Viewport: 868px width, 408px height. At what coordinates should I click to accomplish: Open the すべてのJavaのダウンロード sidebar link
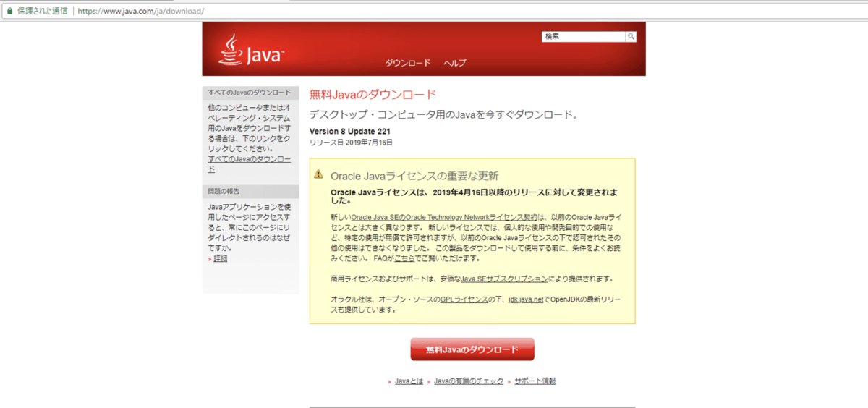click(x=249, y=163)
